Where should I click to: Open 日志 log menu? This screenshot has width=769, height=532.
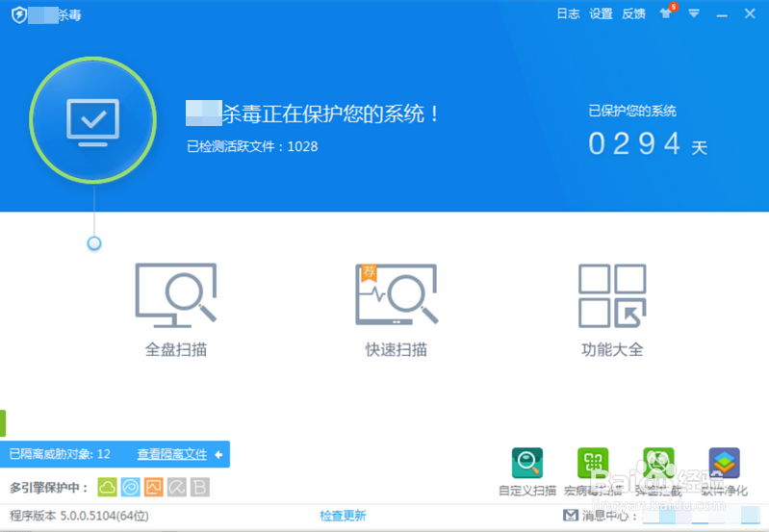point(568,13)
